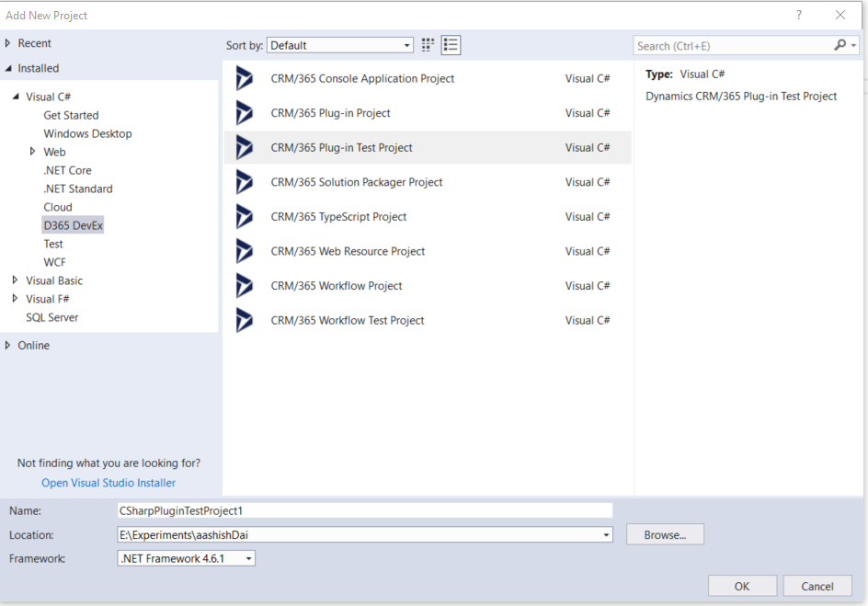Viewport: 868px width, 606px height.
Task: Expand the Visual F# tree node
Action: coord(15,298)
